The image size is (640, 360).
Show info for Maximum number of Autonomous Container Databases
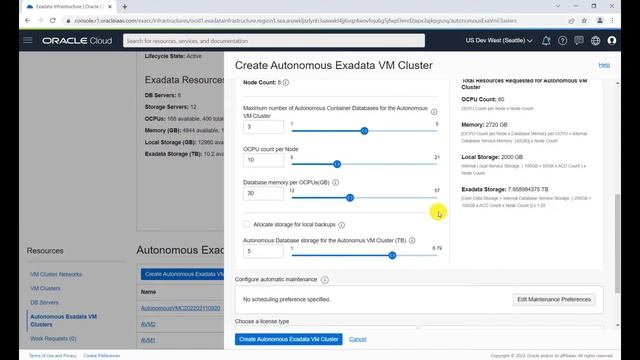434,112
